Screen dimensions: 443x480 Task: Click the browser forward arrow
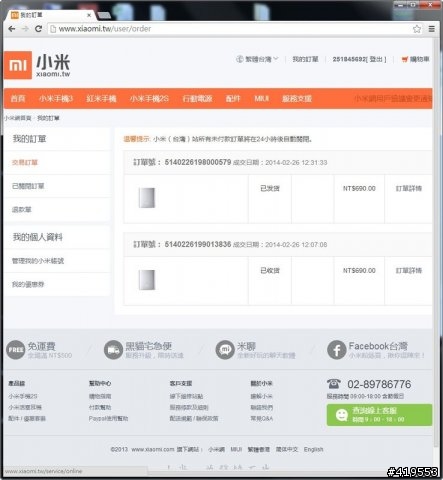[x=25, y=29]
